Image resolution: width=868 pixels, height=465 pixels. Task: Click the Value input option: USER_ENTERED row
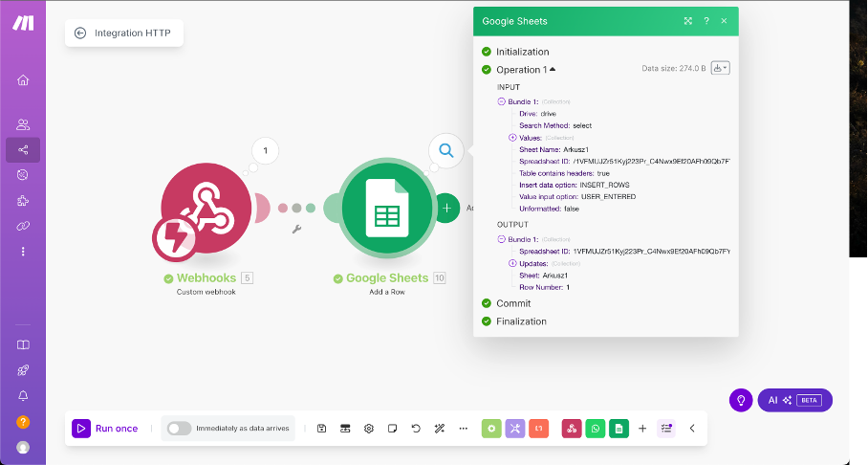[x=577, y=197]
